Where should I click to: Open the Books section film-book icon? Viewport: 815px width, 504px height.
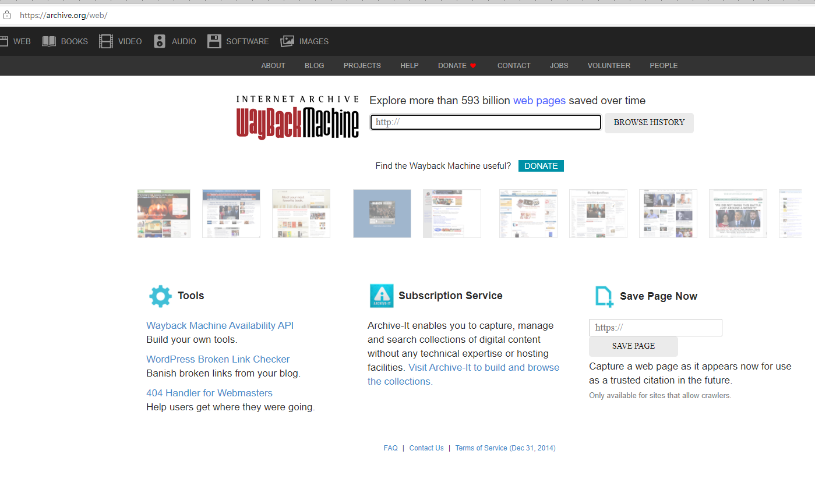pos(49,41)
